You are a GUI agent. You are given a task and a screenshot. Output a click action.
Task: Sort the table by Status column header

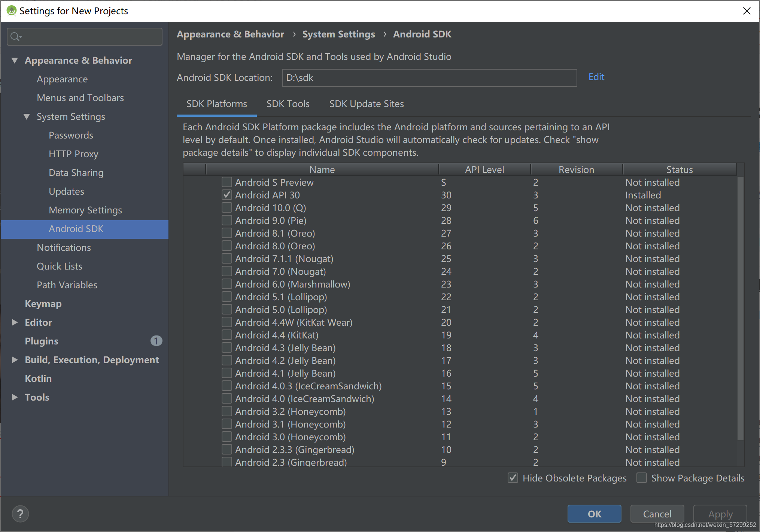click(x=680, y=170)
